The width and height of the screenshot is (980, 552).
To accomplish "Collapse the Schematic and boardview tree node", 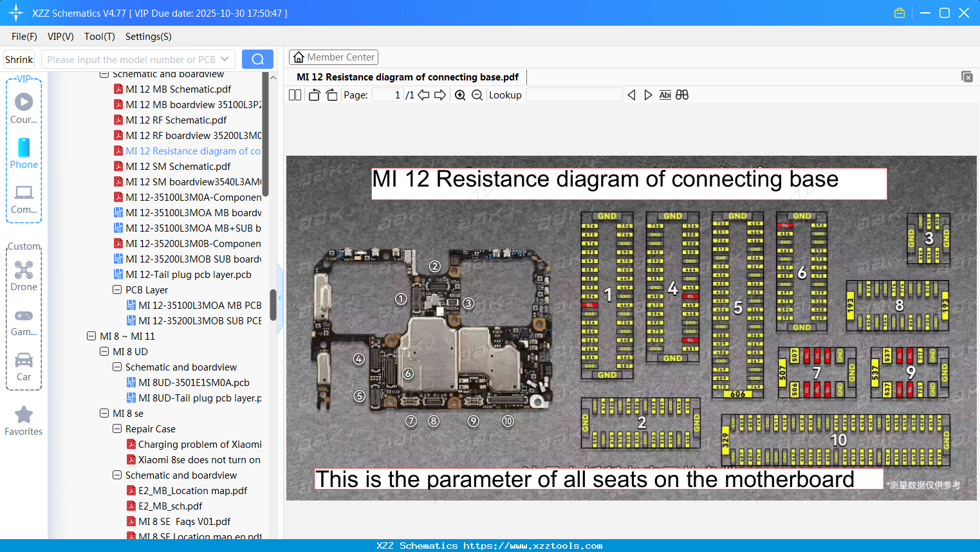I will (x=104, y=73).
